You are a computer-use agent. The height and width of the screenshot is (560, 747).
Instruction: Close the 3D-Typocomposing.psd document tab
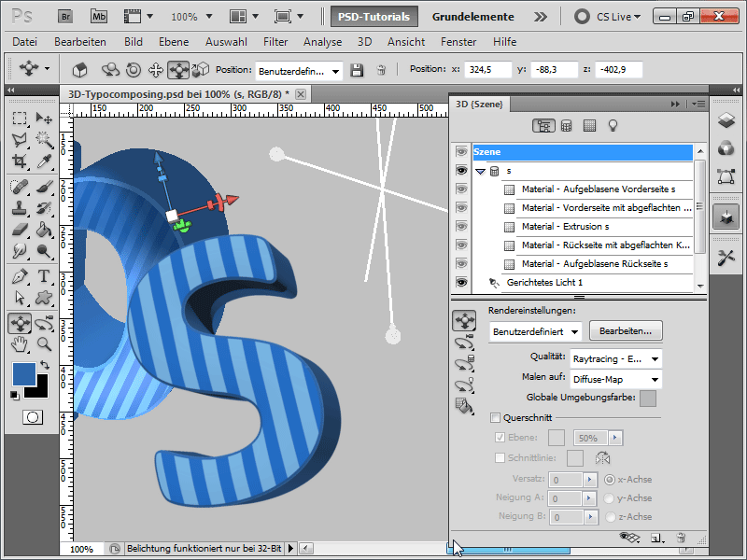(x=301, y=94)
